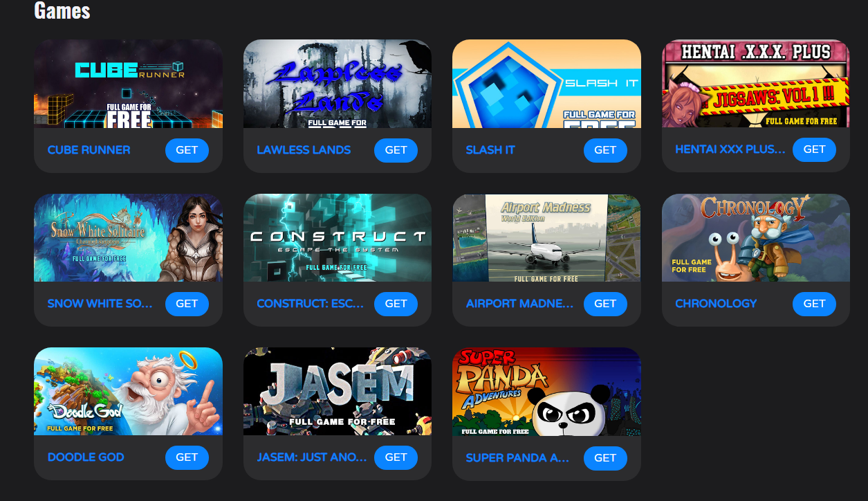The height and width of the screenshot is (501, 868).
Task: Select the Chronology cover image
Action: (756, 238)
